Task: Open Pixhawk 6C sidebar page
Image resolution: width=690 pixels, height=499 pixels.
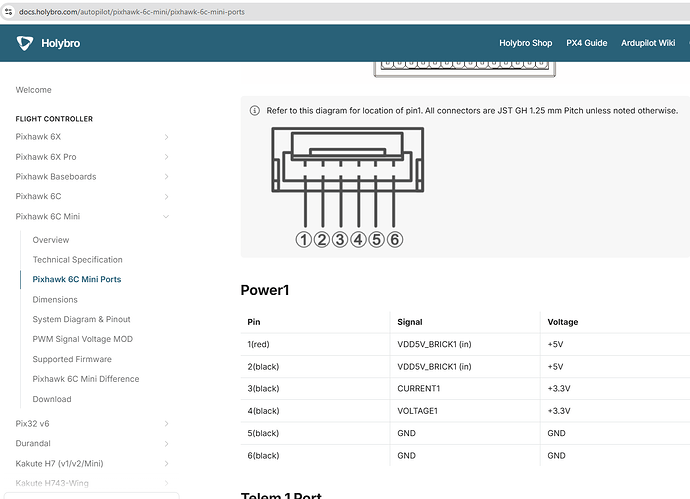Action: [x=38, y=196]
